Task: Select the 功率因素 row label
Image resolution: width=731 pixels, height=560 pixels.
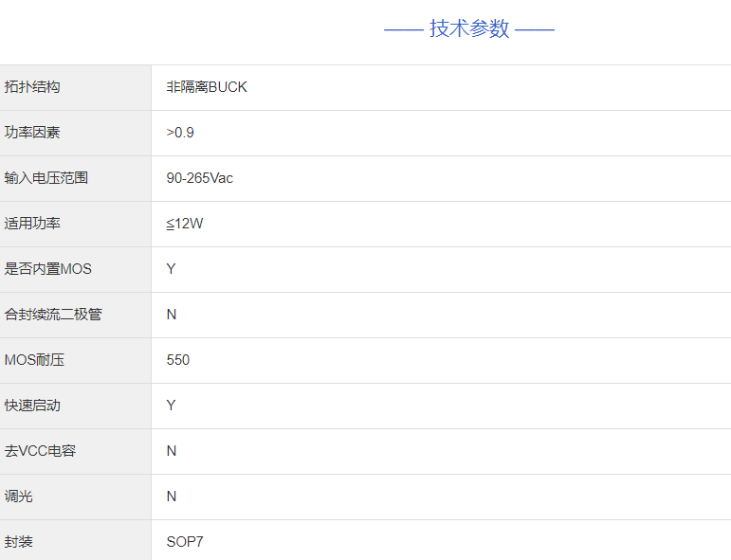Action: 32,133
